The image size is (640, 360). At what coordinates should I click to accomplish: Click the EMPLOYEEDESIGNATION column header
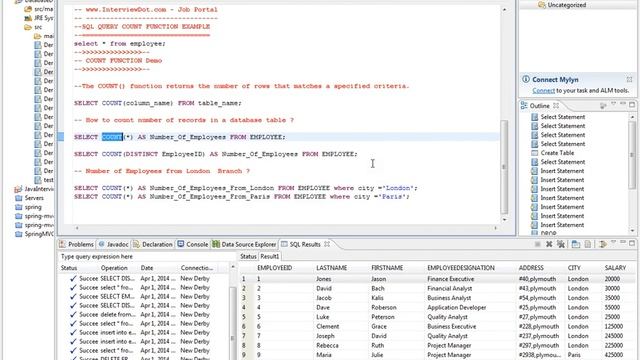461,268
